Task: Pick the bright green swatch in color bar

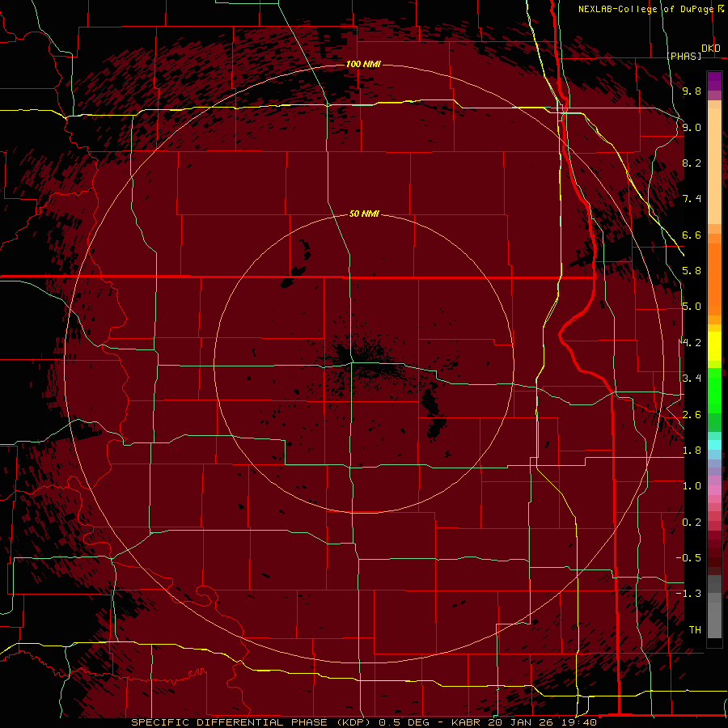Action: (x=714, y=390)
